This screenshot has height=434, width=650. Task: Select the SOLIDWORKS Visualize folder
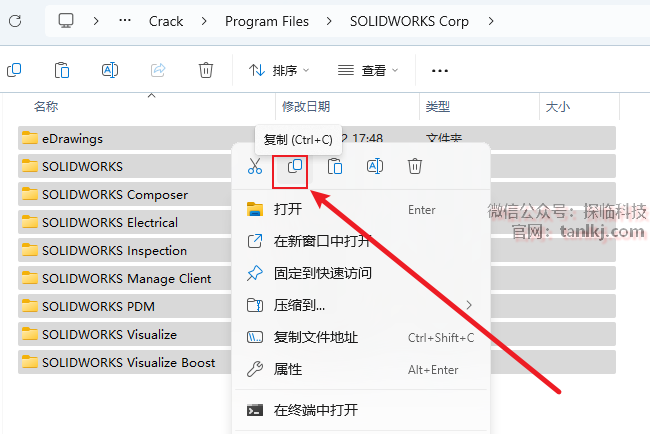click(124, 334)
